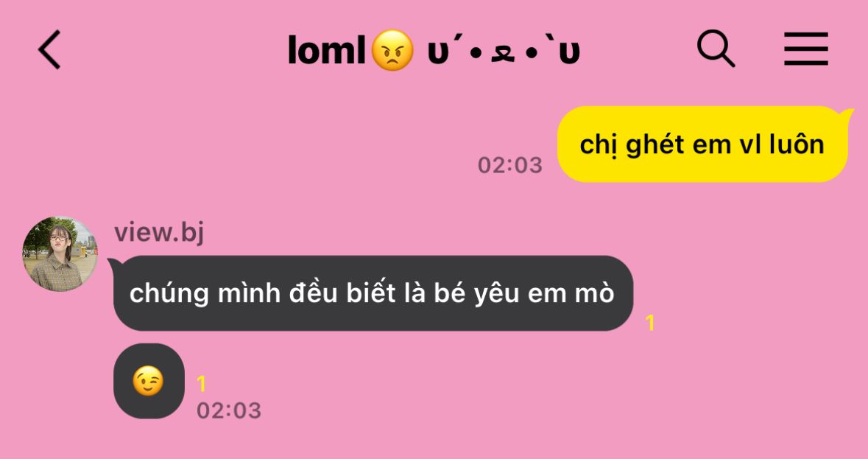
Task: Tap the angry face emoji in the title
Action: [392, 50]
